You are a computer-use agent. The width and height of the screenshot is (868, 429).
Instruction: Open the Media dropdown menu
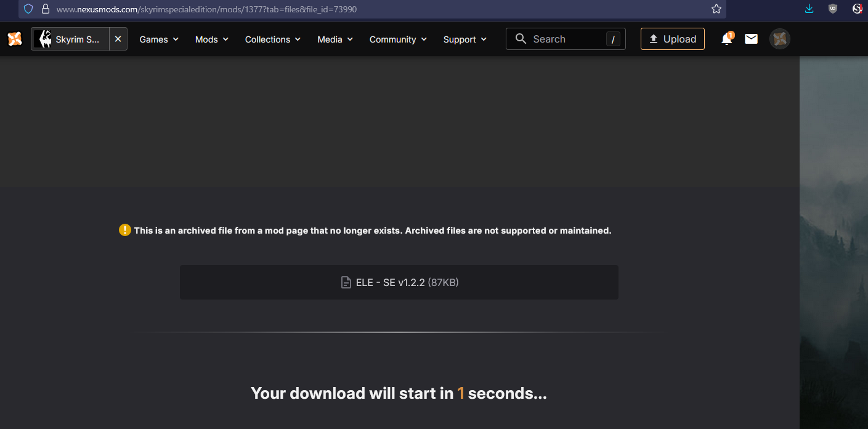(335, 39)
